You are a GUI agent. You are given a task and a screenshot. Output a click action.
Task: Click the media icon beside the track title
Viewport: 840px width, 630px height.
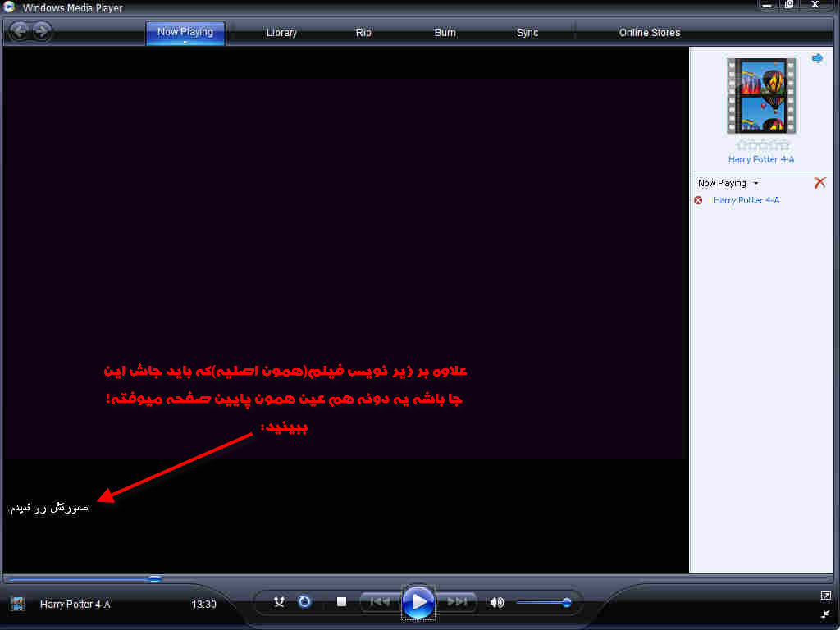tap(18, 605)
